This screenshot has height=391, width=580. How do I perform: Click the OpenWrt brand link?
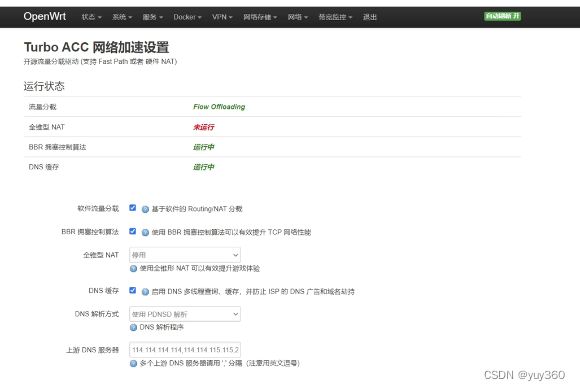[45, 16]
